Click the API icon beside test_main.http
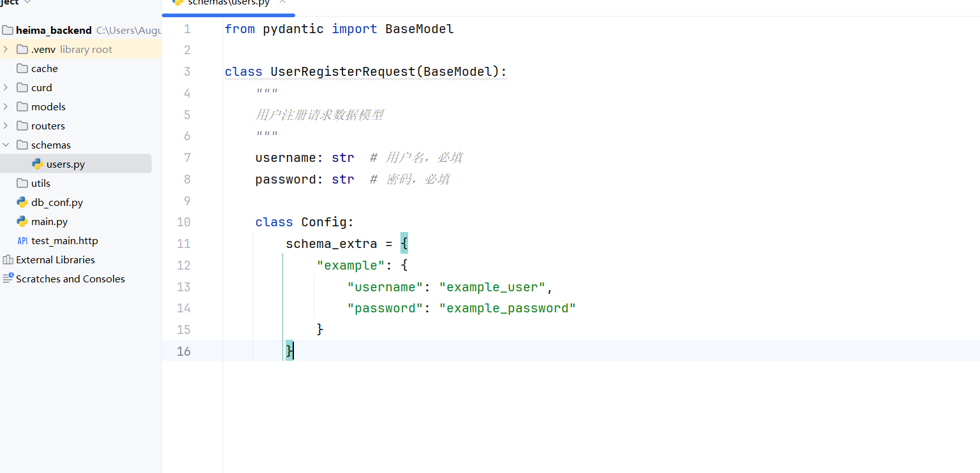The height and width of the screenshot is (473, 980). [x=22, y=240]
